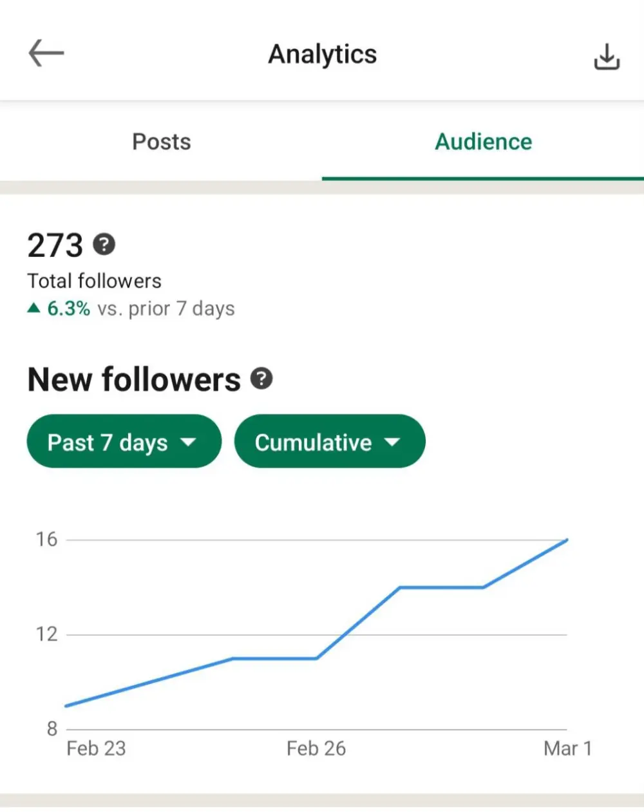Click the chart line at its Mar 1 peak

pyautogui.click(x=566, y=540)
